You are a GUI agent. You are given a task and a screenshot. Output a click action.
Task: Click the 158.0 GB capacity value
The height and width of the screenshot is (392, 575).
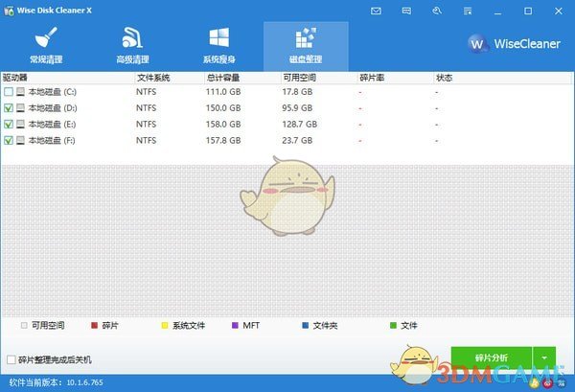coord(223,124)
